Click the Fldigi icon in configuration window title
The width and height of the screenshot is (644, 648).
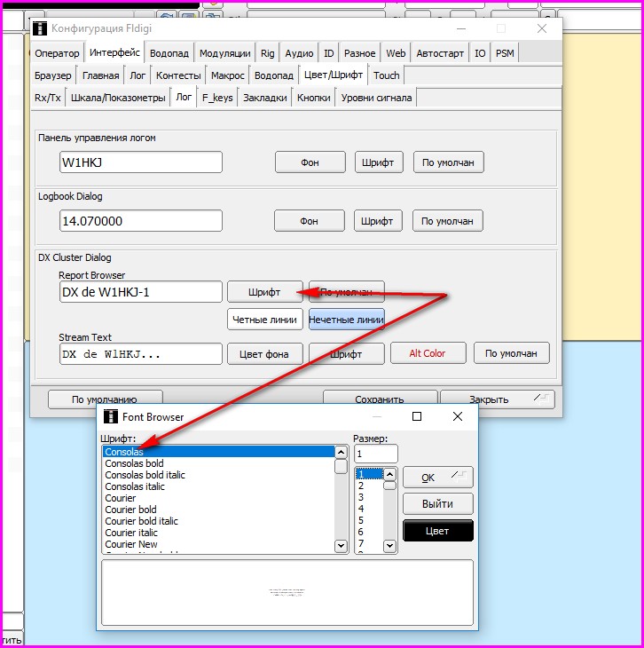pos(40,29)
